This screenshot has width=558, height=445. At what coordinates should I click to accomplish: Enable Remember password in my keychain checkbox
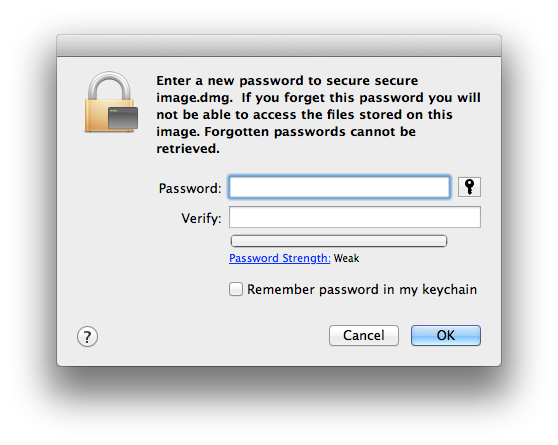click(236, 289)
